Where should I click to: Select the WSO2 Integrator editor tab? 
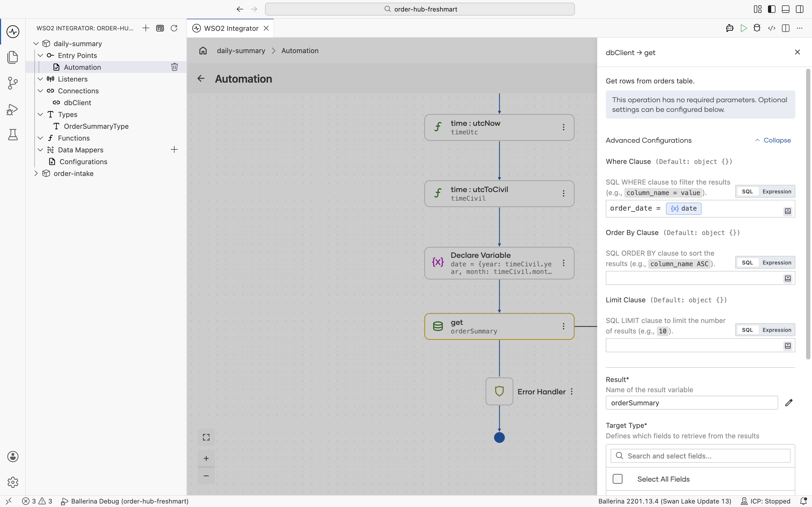coord(231,28)
